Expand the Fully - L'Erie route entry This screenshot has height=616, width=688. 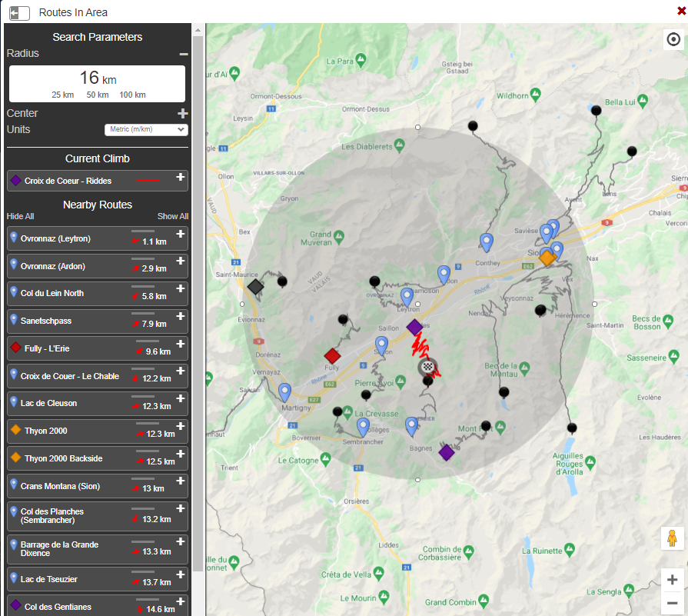[180, 344]
